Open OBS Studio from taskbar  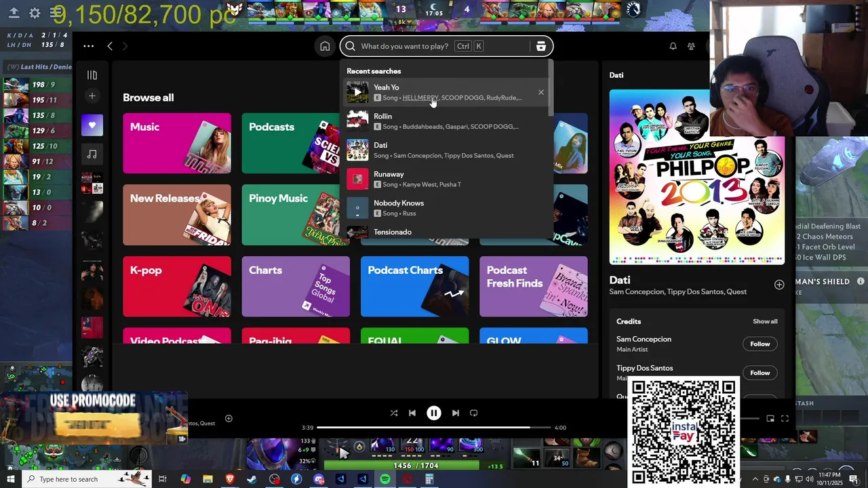[x=274, y=479]
